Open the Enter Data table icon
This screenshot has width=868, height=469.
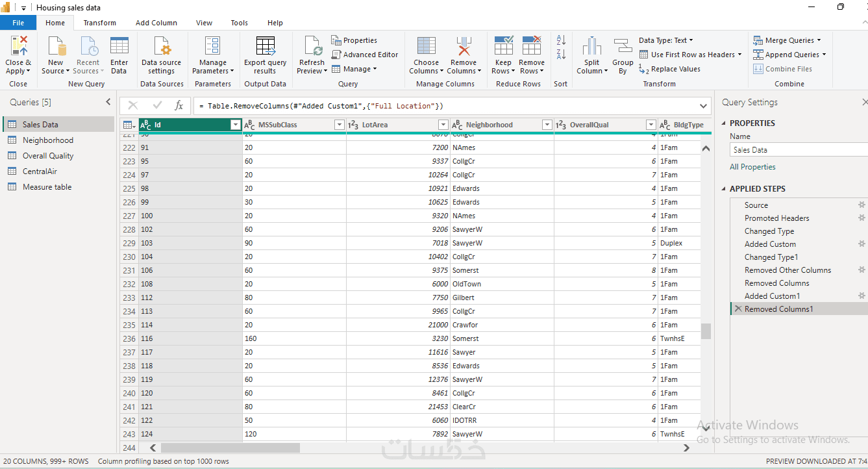coord(119,47)
